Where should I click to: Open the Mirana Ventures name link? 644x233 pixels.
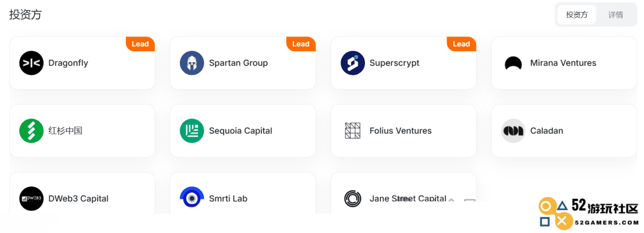[563, 63]
